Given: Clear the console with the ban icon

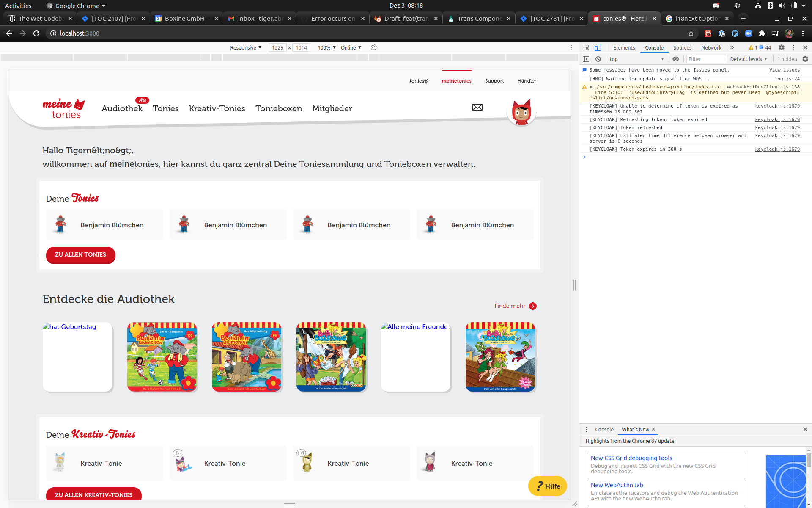Looking at the screenshot, I should 598,59.
